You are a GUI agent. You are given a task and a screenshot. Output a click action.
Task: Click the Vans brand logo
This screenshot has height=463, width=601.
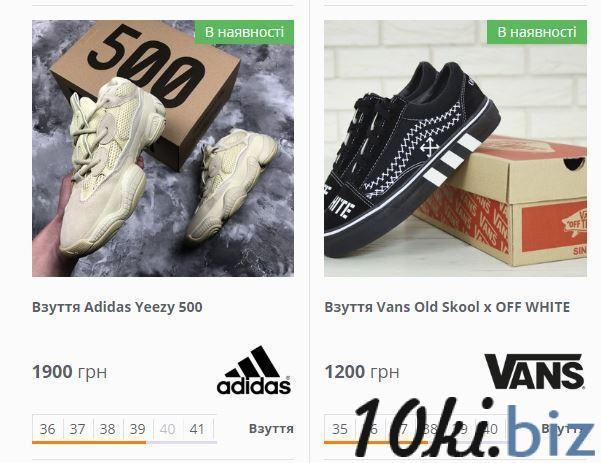pyautogui.click(x=535, y=371)
